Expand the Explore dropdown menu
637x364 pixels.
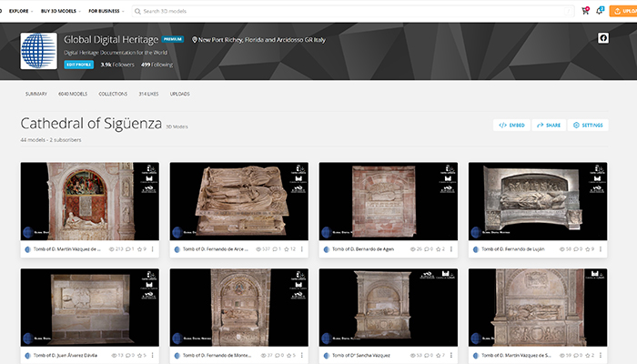[21, 11]
